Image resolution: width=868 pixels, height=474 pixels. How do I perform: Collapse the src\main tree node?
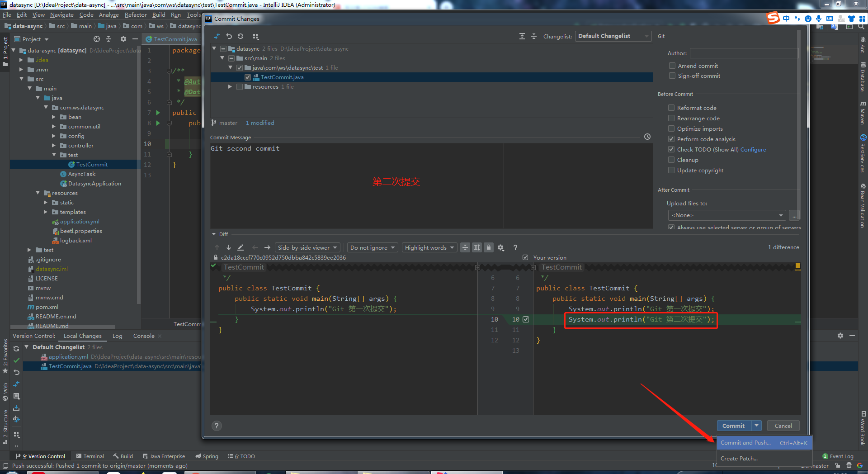(222, 58)
